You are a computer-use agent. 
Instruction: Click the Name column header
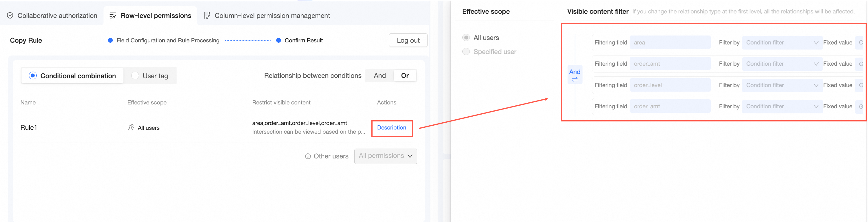(x=28, y=102)
